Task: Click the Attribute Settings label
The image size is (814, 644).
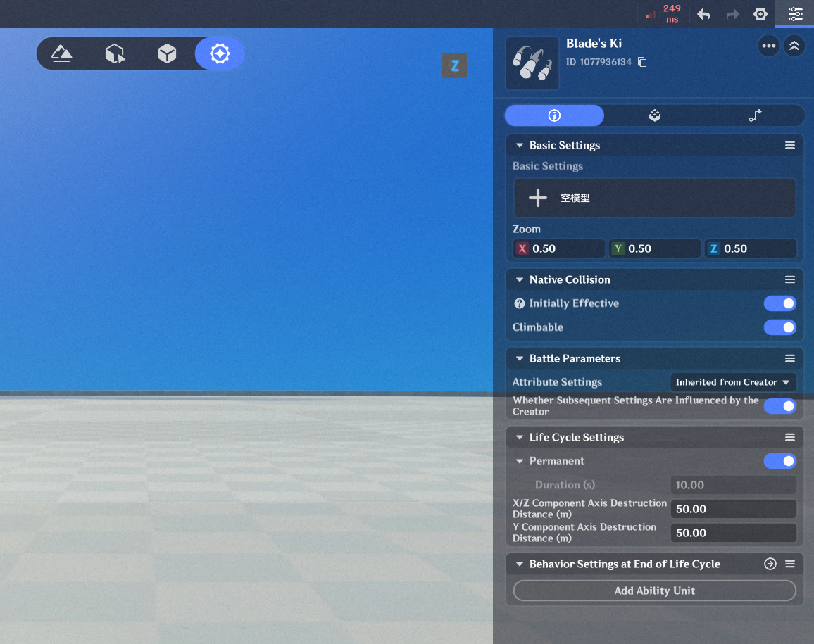Action: click(x=557, y=382)
